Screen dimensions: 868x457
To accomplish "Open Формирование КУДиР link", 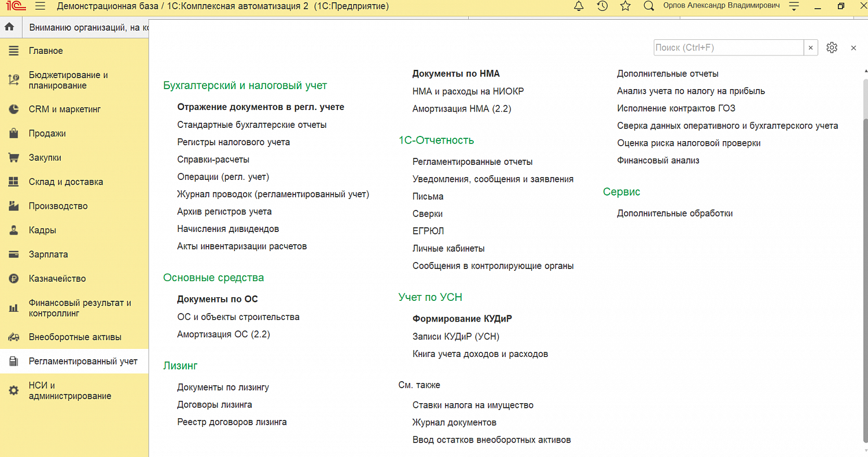I will coord(462,319).
